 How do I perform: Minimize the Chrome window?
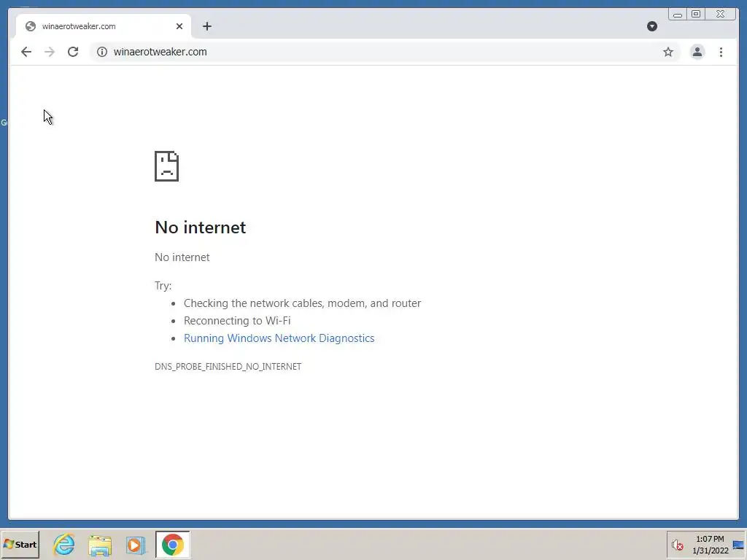click(678, 14)
